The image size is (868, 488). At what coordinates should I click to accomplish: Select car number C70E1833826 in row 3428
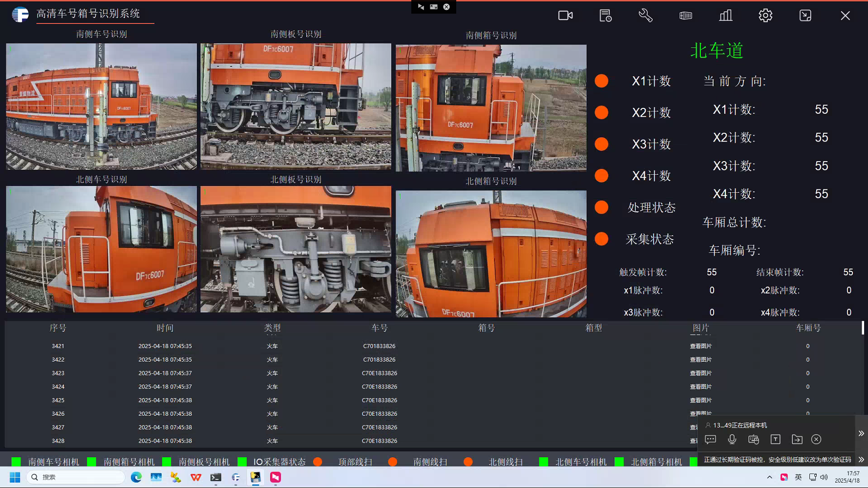tap(379, 441)
